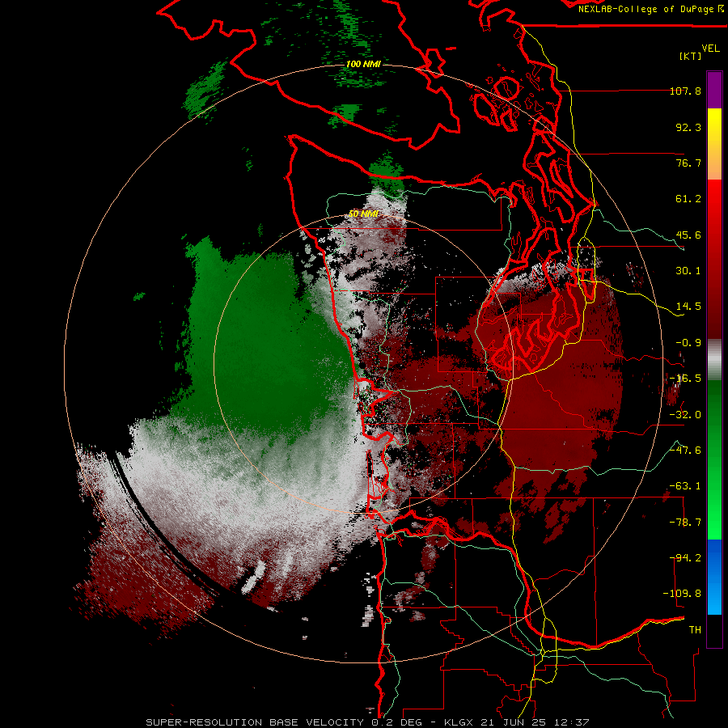This screenshot has width=728, height=728.
Task: Click the 92.3 velocity scale value
Action: click(x=688, y=127)
